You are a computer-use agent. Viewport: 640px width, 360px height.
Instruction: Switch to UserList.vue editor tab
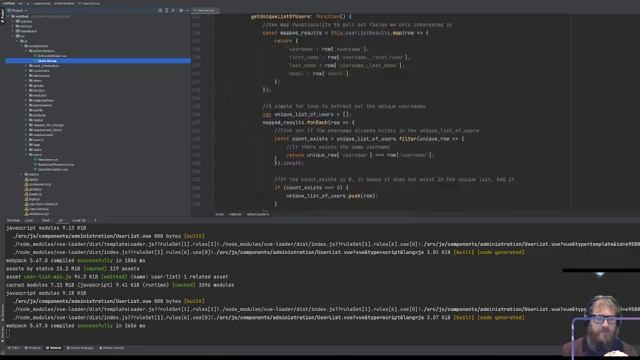point(205,10)
